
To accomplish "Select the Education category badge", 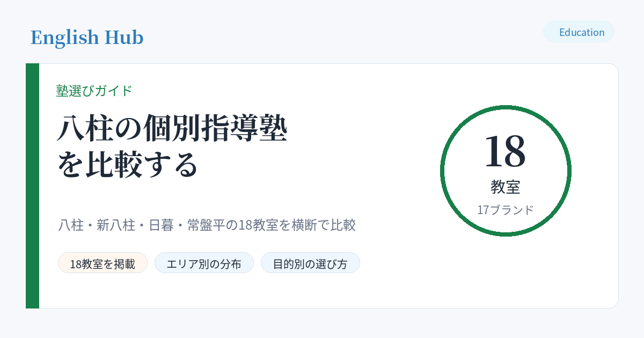I will [x=579, y=32].
